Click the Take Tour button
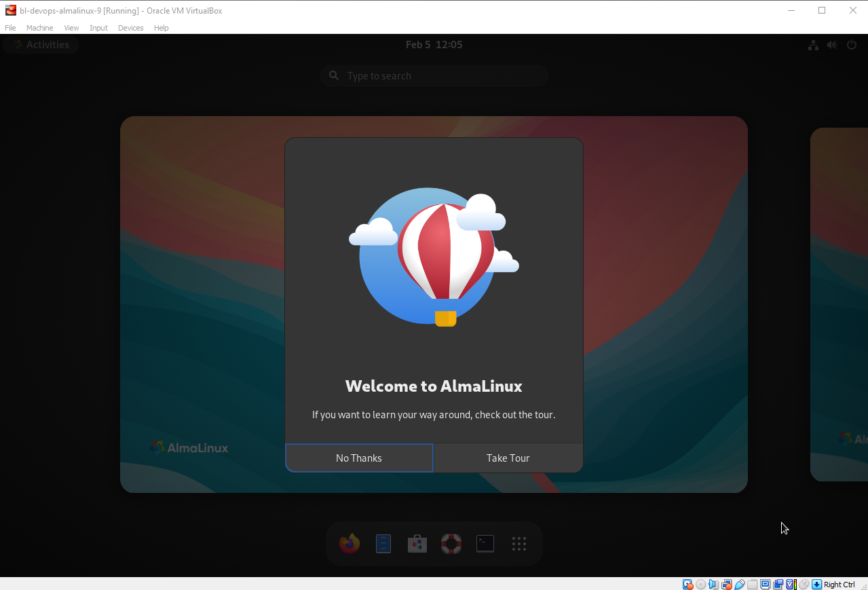Screen dimensions: 868x590 (x=508, y=458)
